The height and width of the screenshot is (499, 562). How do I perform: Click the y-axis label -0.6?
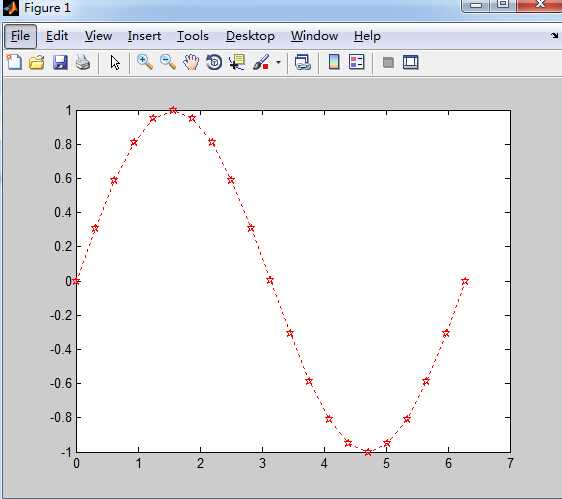coord(61,383)
